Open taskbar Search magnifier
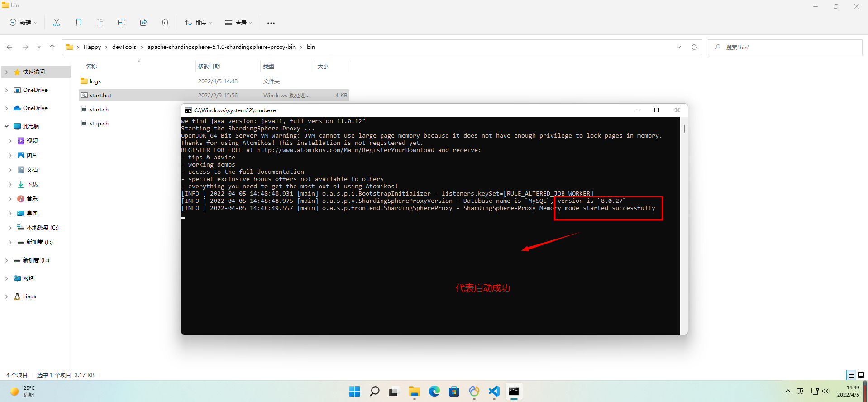 click(375, 392)
